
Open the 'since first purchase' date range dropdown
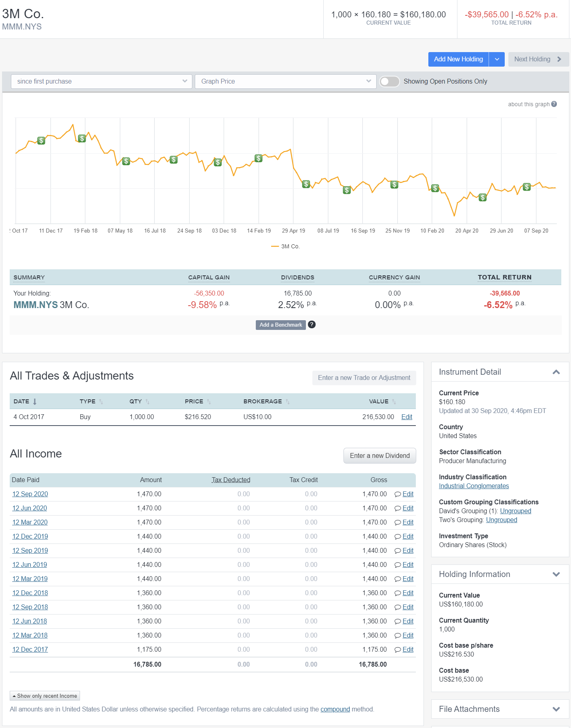coord(101,82)
